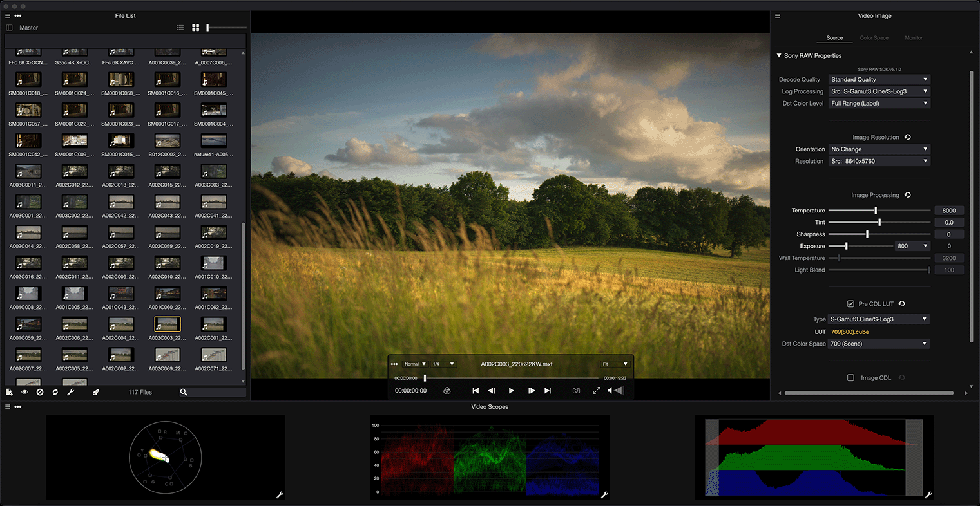Click the rocket icon in File List toolbar

[x=96, y=392]
